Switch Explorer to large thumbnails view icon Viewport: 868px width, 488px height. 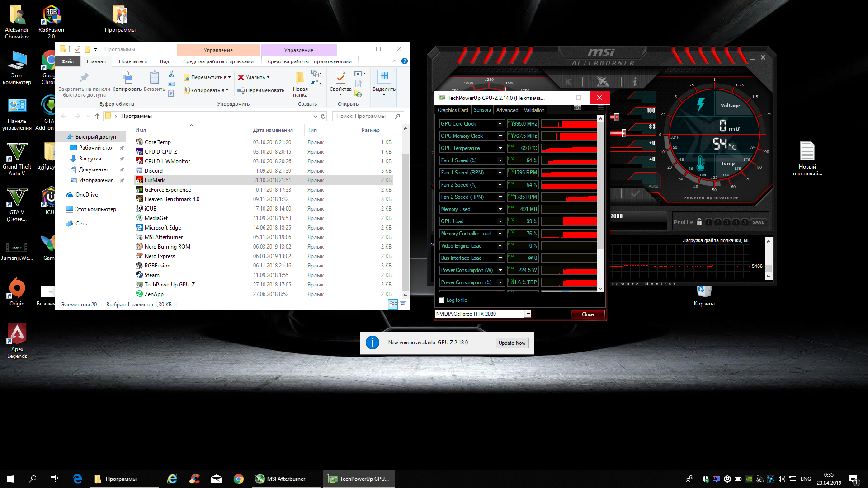403,305
